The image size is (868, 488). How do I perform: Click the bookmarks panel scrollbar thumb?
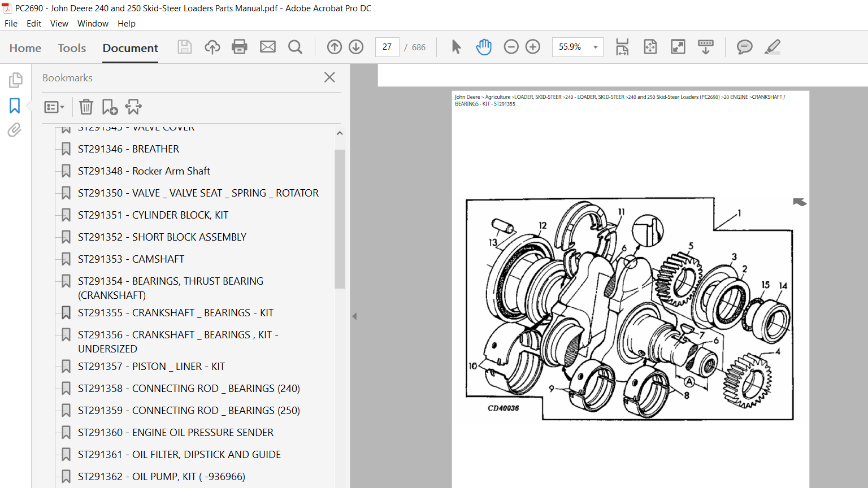coord(340,219)
